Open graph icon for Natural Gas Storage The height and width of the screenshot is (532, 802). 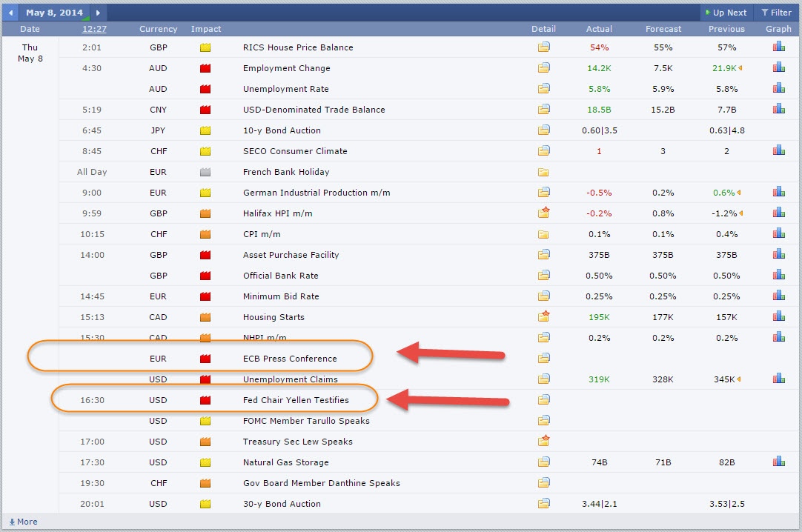click(778, 462)
